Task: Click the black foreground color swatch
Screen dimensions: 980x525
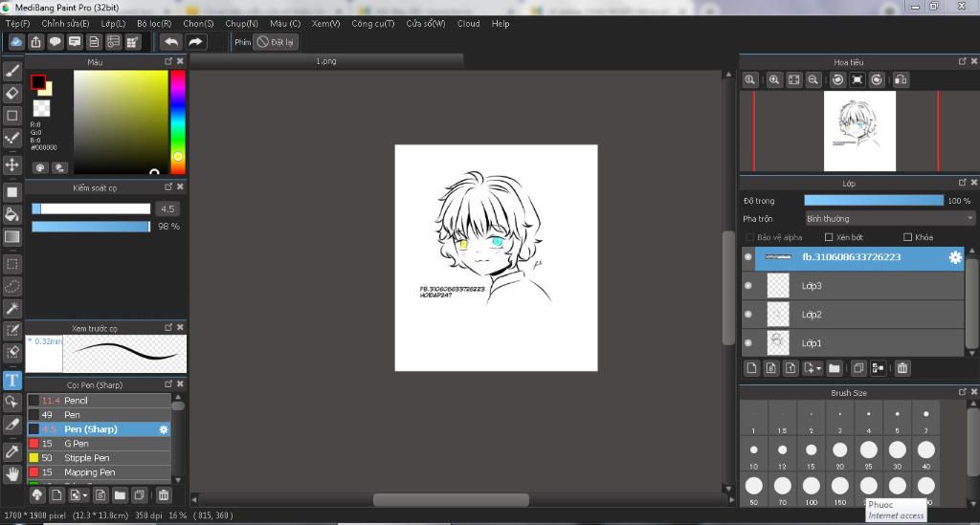Action: pyautogui.click(x=38, y=82)
